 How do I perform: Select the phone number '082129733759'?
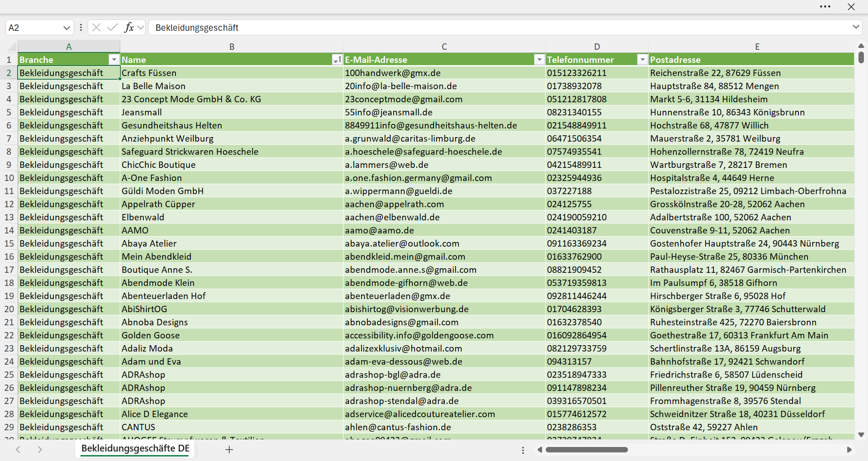(597, 348)
